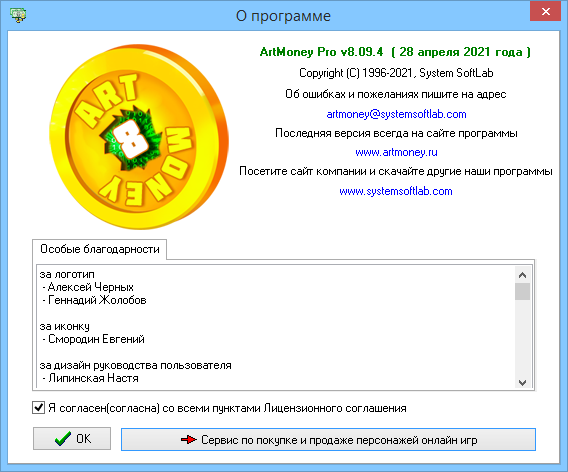
Task: Click the red arrow icon on service button
Action: pos(188,440)
